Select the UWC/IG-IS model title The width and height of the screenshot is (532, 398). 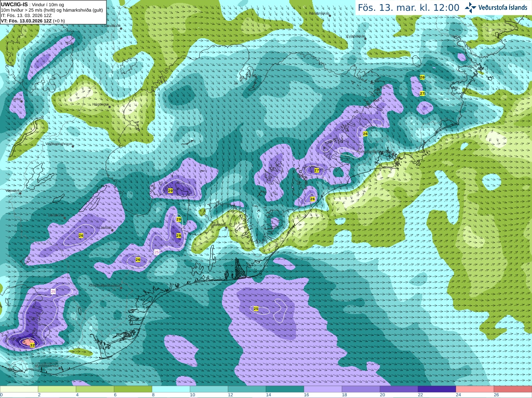[14, 4]
